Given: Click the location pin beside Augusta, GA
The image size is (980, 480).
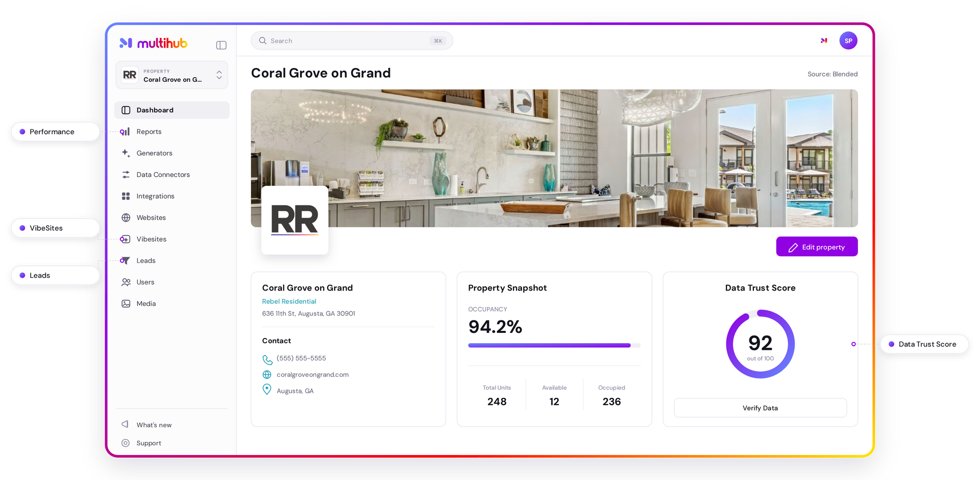Looking at the screenshot, I should pyautogui.click(x=267, y=390).
